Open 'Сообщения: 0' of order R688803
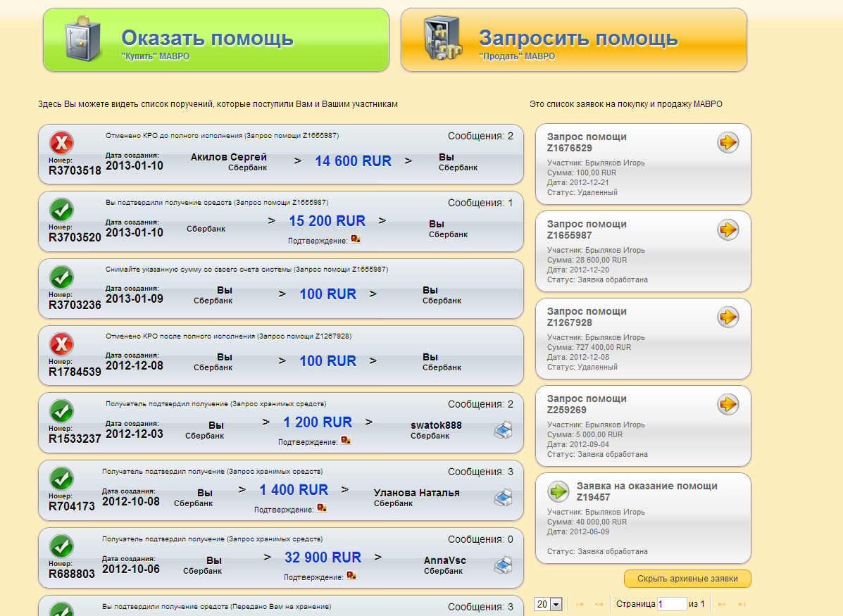The image size is (843, 616). coord(480,539)
